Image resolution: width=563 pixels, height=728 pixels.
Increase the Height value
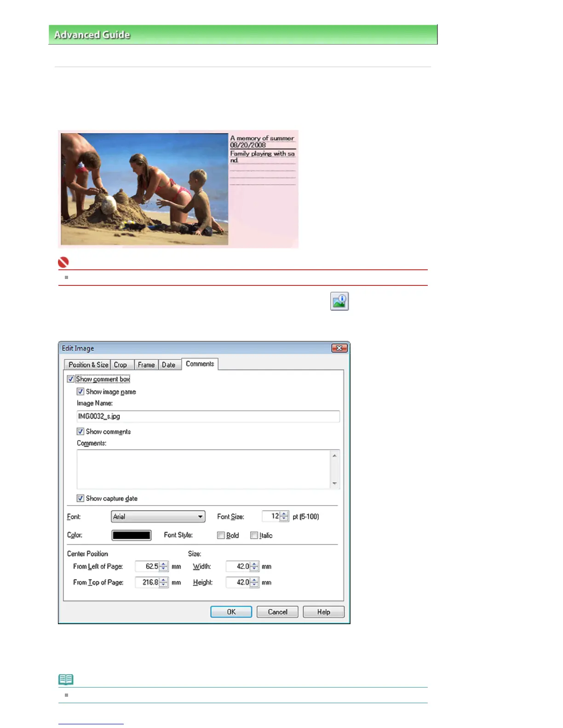tap(254, 580)
